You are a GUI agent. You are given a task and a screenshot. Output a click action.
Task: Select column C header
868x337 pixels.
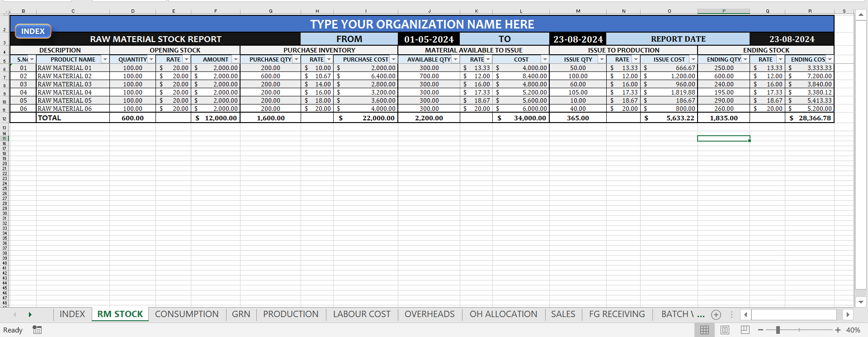73,11
